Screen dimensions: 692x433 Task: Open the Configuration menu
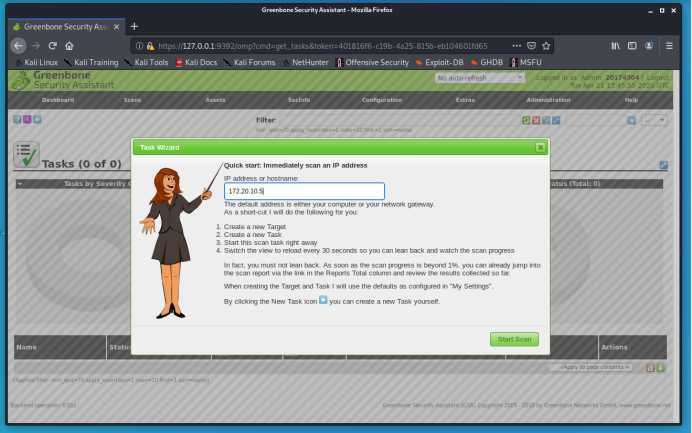[x=382, y=100]
